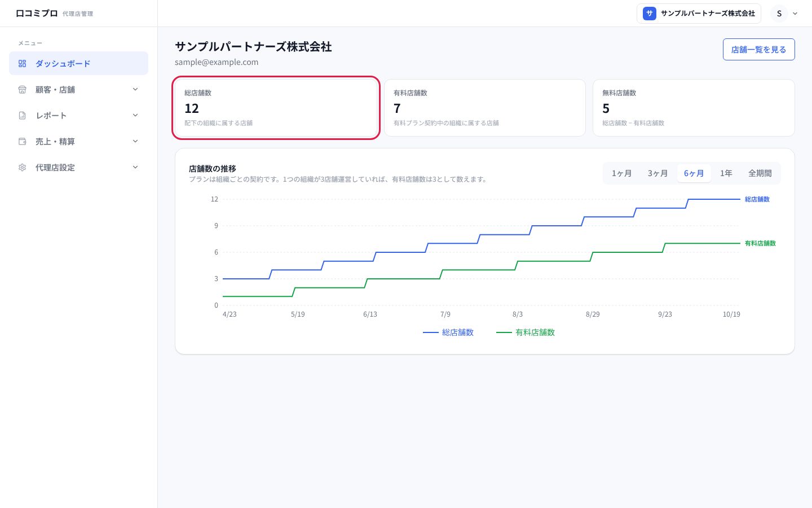This screenshot has height=508, width=812.
Task: Click the 代理店管理 label beside logo
Action: [78, 14]
